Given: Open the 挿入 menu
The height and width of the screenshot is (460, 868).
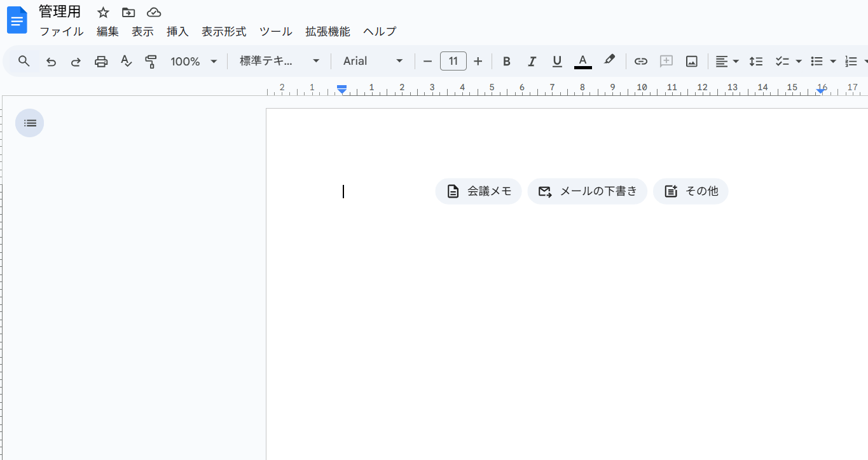Looking at the screenshot, I should 177,32.
